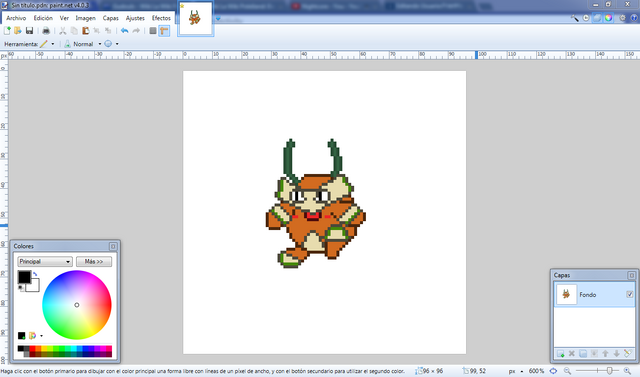
Task: Pick red from the palette strip
Action: (x=32, y=348)
